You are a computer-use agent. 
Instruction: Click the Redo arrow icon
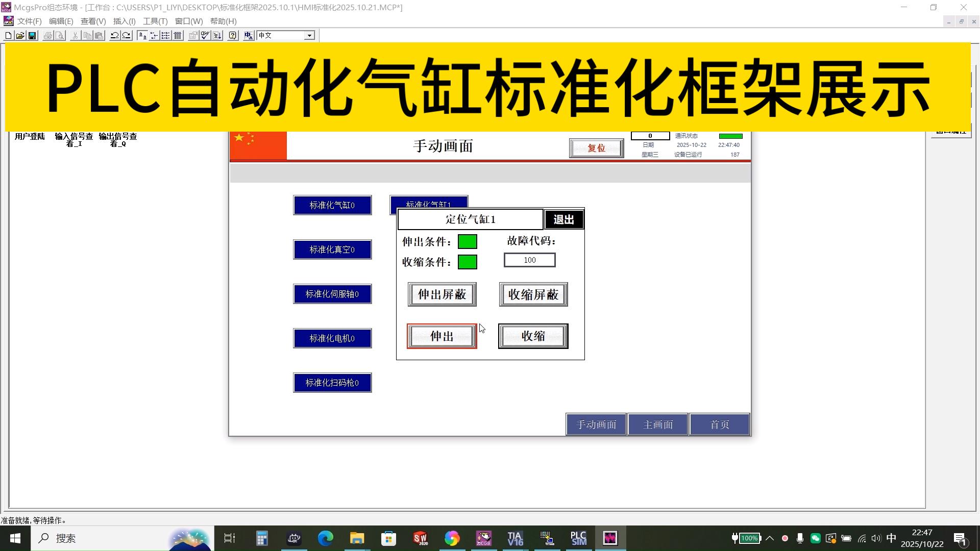pos(127,35)
